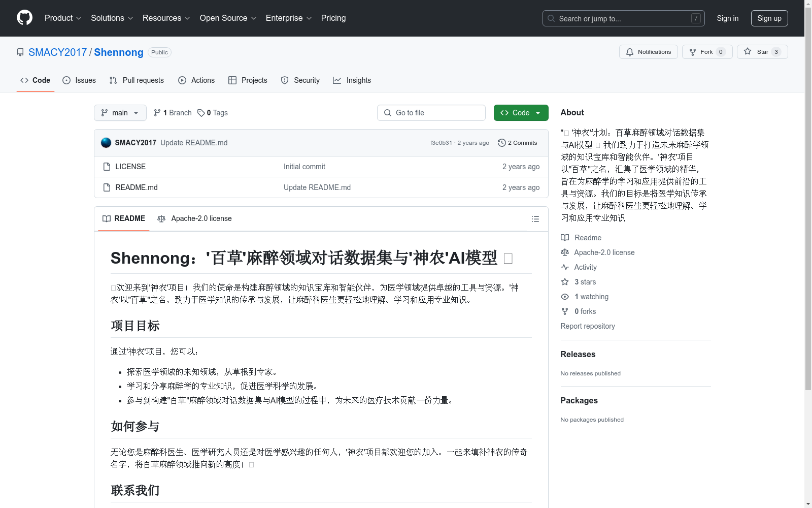Click the star icon in Star button
Image resolution: width=812 pixels, height=508 pixels.
pyautogui.click(x=748, y=51)
